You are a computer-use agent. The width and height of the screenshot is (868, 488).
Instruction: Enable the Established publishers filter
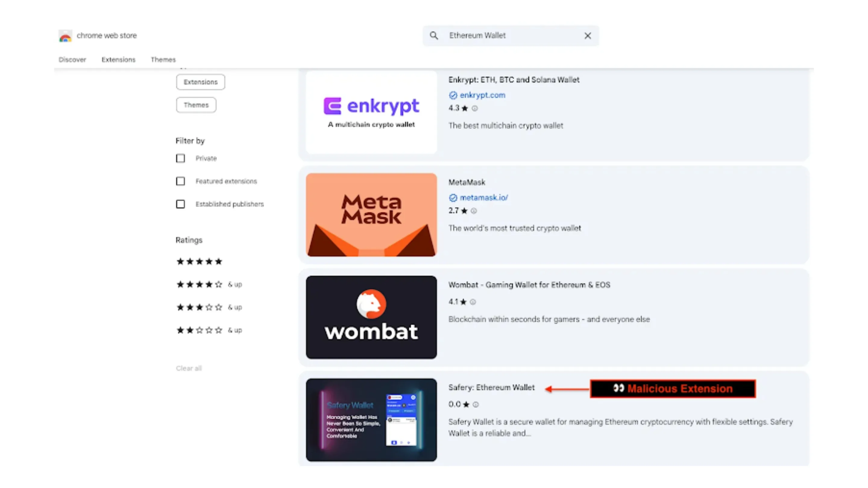point(181,204)
